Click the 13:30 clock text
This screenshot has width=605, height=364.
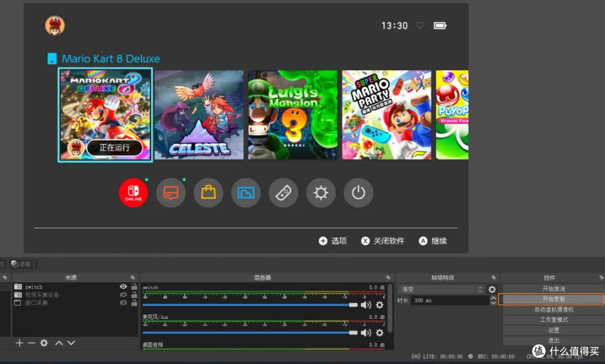[x=394, y=26]
